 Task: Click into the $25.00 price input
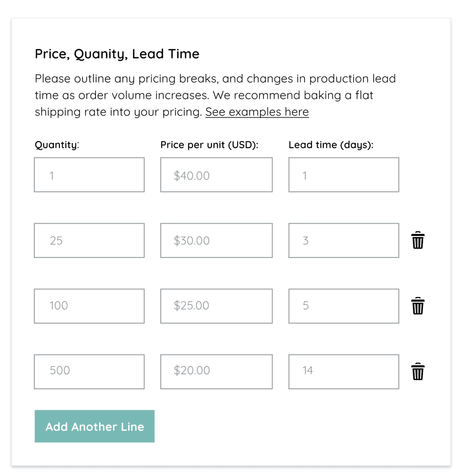click(216, 306)
